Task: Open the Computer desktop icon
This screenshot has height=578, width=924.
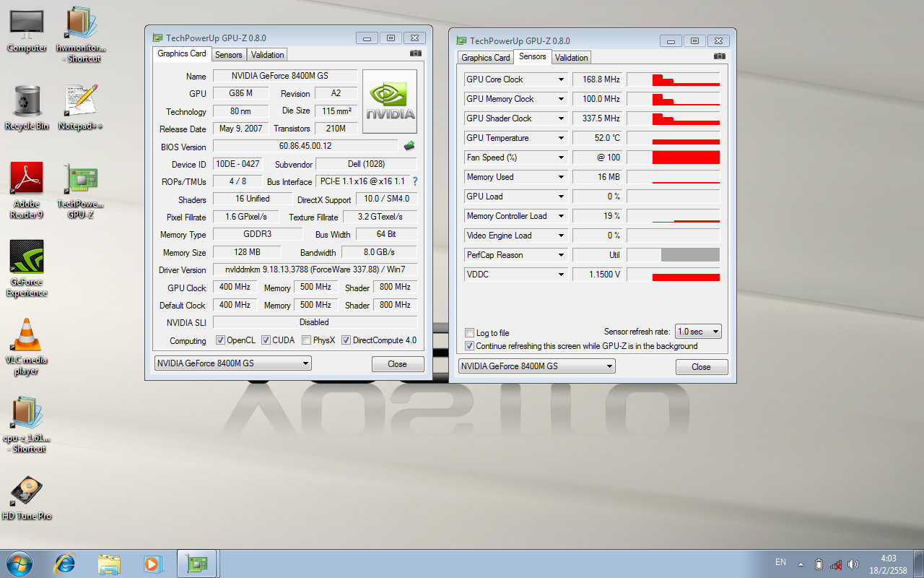Action: 27,30
